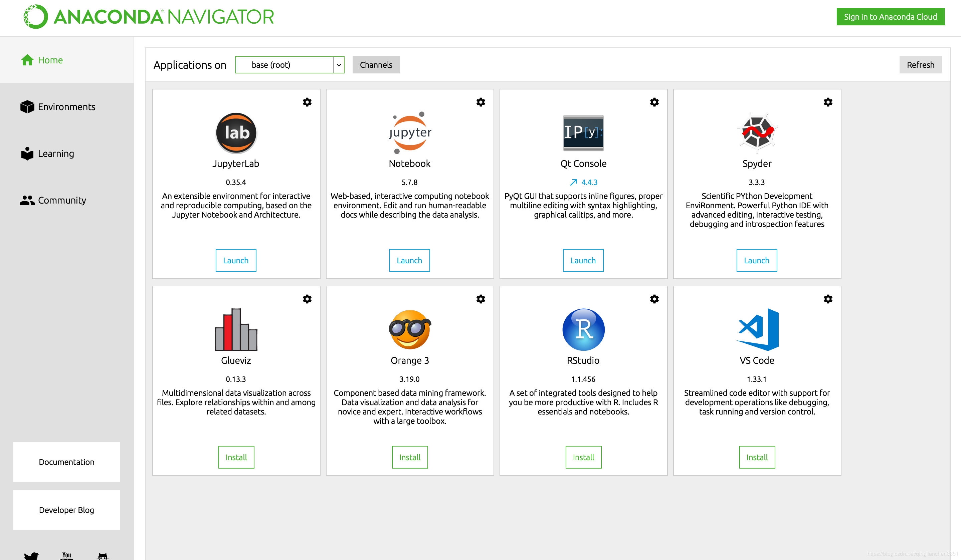Screen dimensions: 961x560
Task: Open the Environments tab
Action: (67, 107)
